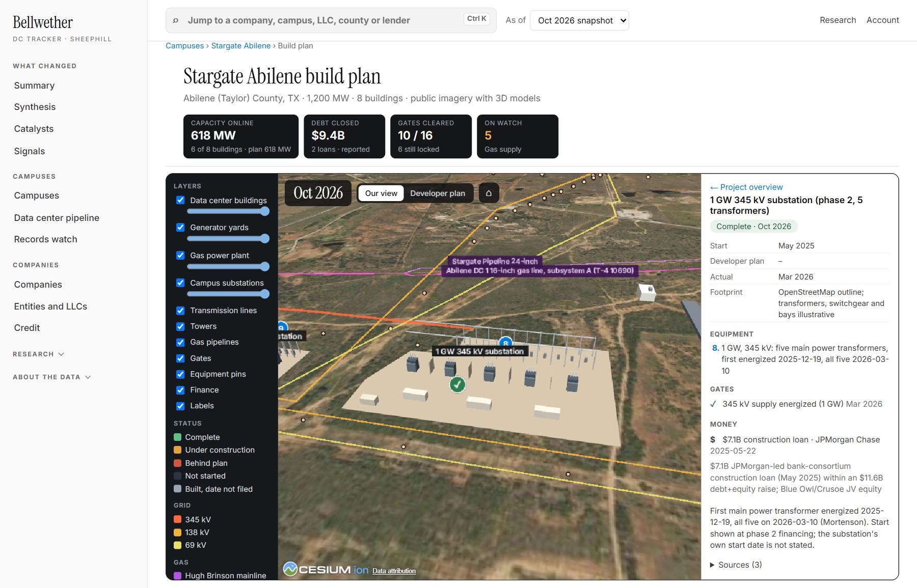The width and height of the screenshot is (917, 588).
Task: Switch to Developer plan view
Action: tap(438, 193)
